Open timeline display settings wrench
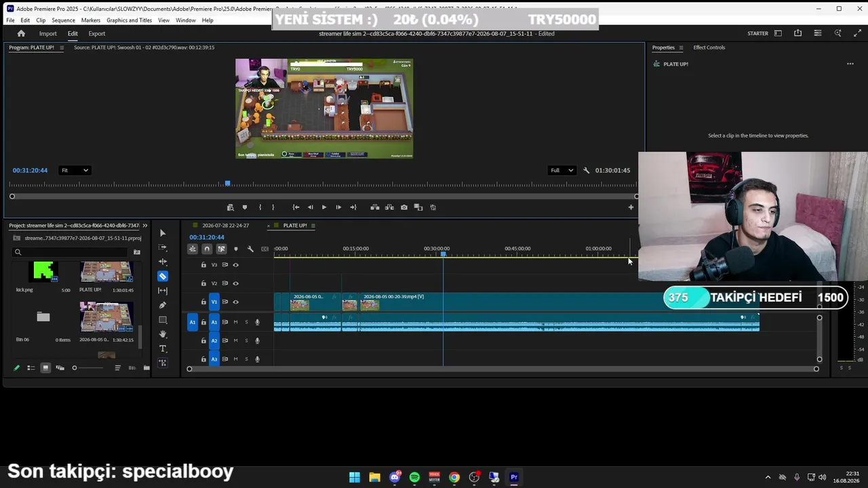 click(250, 249)
